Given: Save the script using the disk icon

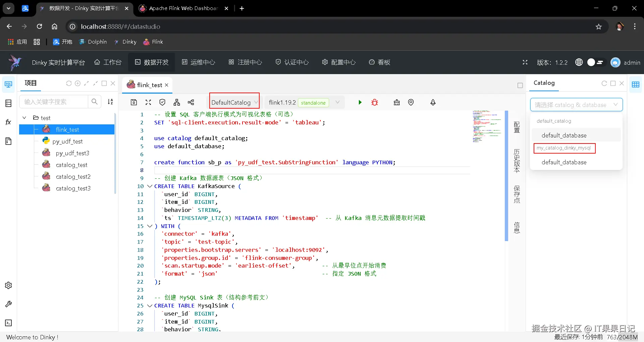Looking at the screenshot, I should click(x=134, y=102).
